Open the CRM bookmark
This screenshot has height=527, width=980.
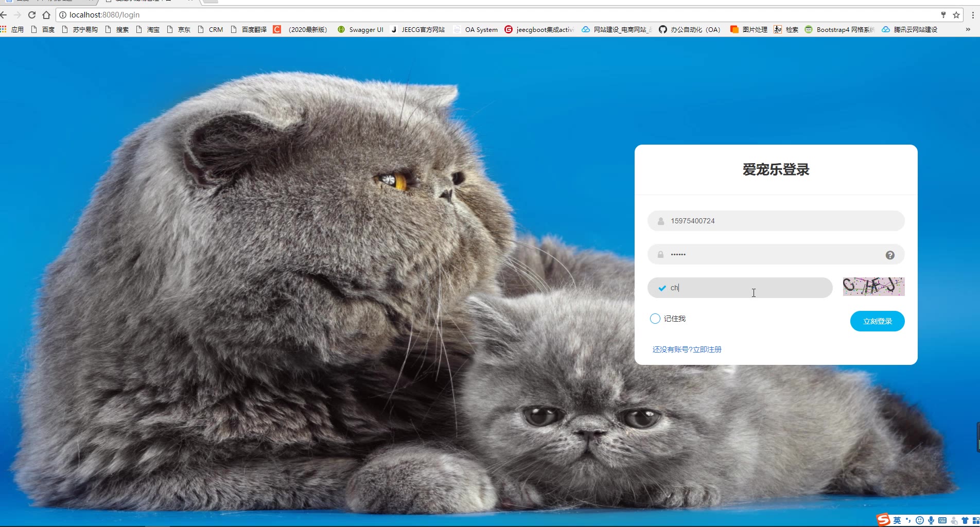(x=211, y=29)
